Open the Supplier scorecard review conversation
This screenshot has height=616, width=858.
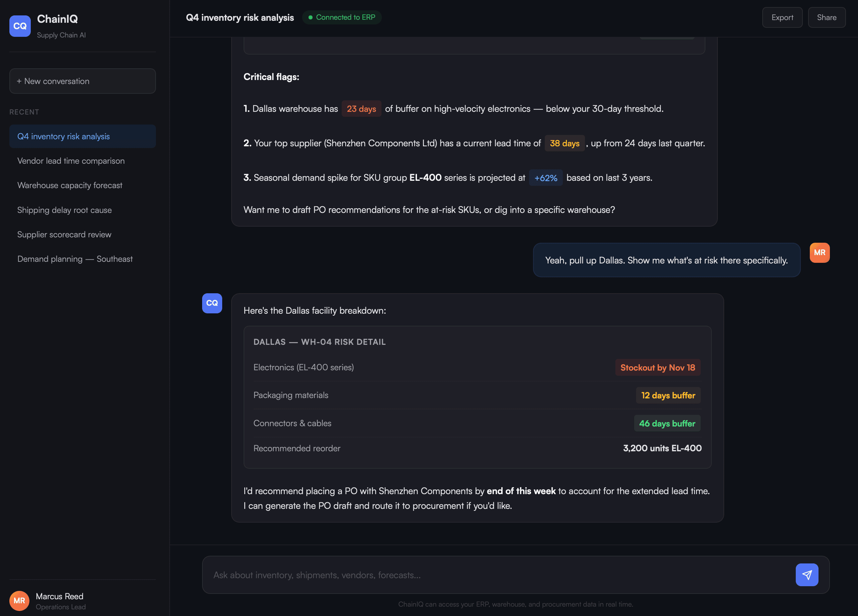click(64, 234)
